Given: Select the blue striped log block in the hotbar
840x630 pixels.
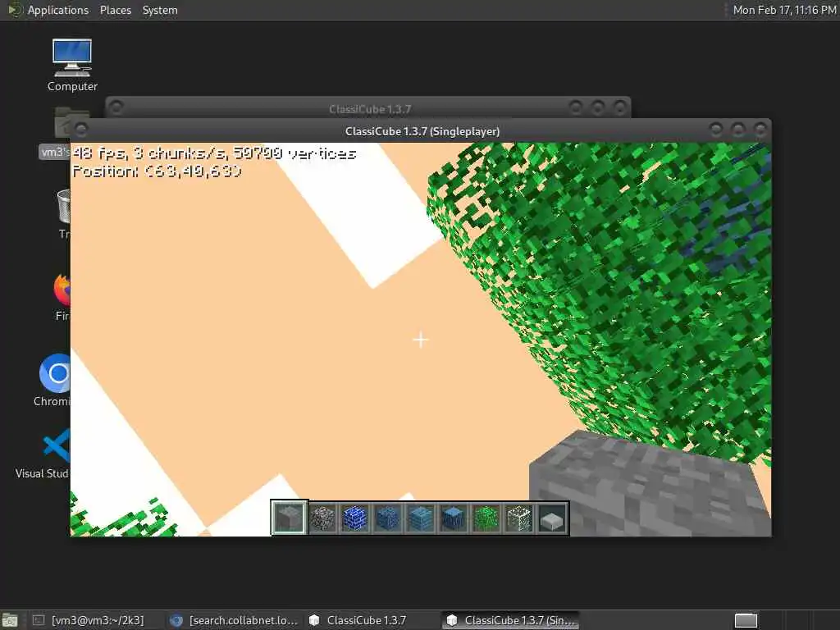Looking at the screenshot, I should pyautogui.click(x=453, y=518).
